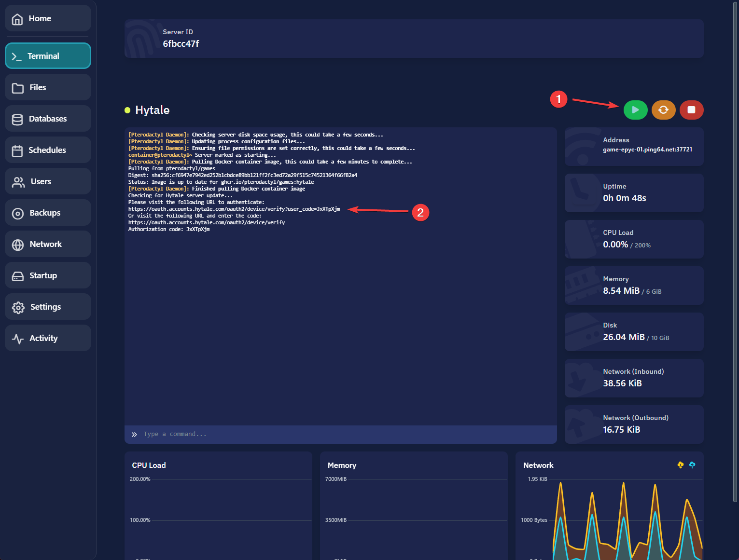Open Network settings from sidebar

coord(48,244)
